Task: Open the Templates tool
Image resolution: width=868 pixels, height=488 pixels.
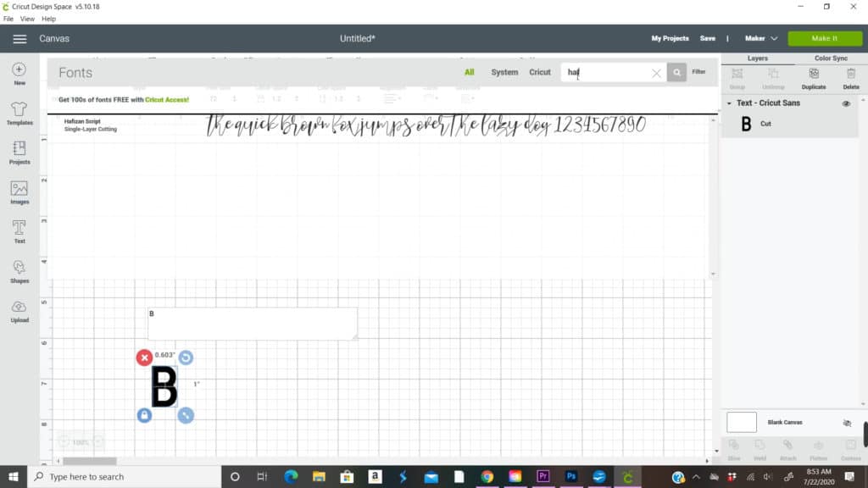Action: click(19, 114)
